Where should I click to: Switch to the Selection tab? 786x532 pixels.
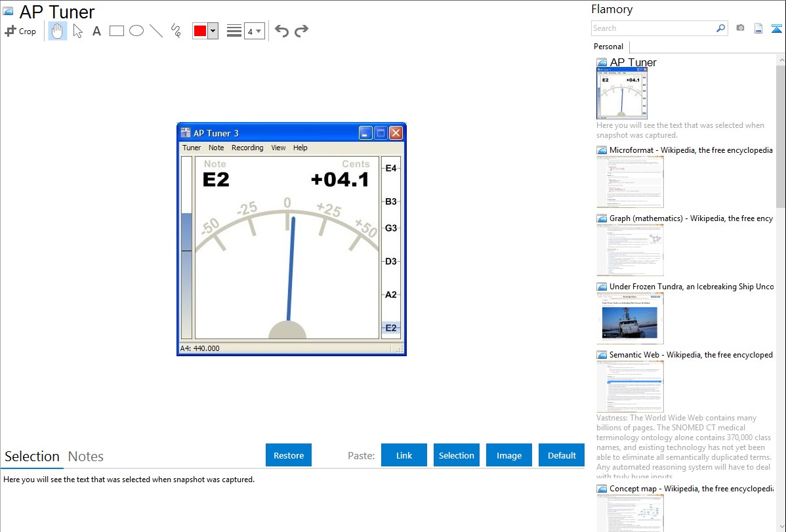coord(32,457)
